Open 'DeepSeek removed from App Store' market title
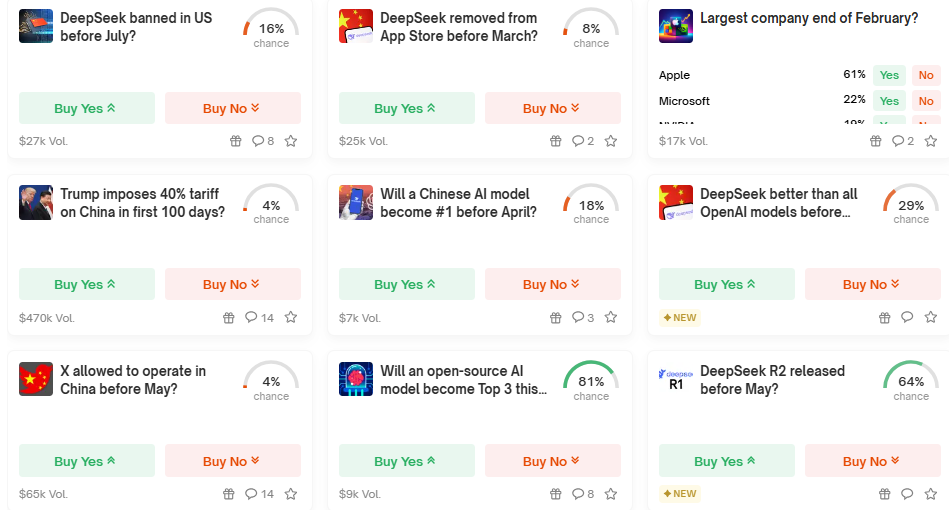This screenshot has height=510, width=949. tap(458, 27)
